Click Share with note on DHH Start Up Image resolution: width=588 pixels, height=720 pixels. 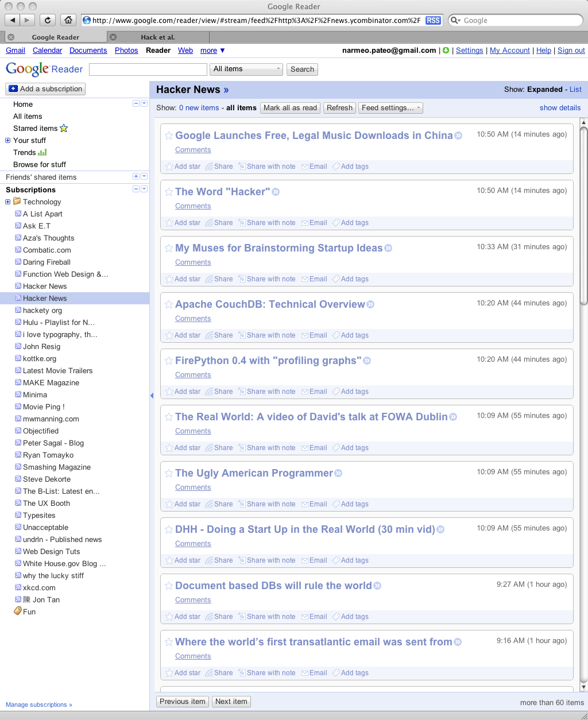point(267,560)
